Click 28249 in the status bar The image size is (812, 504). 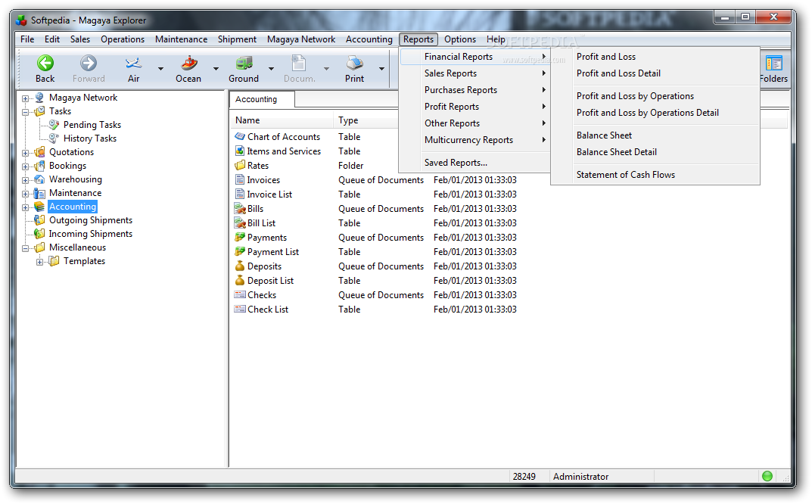pos(524,477)
